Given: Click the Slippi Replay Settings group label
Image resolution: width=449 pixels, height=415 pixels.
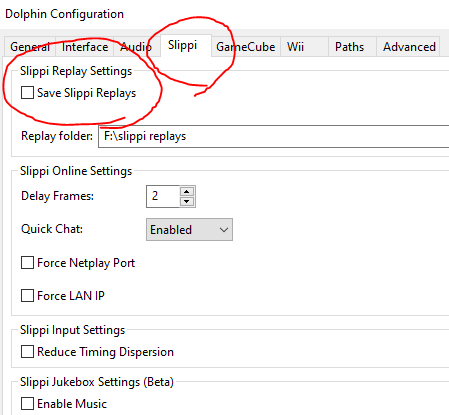Looking at the screenshot, I should (76, 71).
